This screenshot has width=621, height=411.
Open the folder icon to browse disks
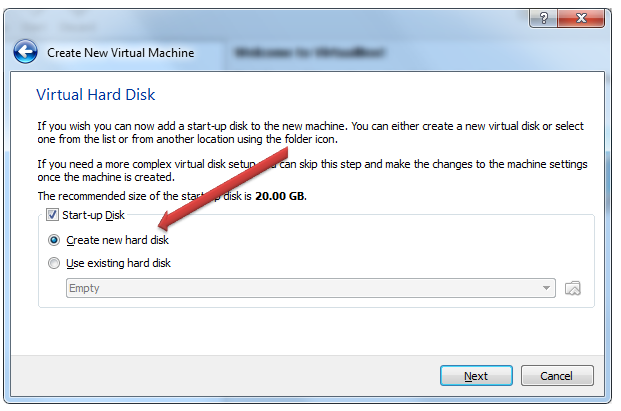(x=573, y=288)
